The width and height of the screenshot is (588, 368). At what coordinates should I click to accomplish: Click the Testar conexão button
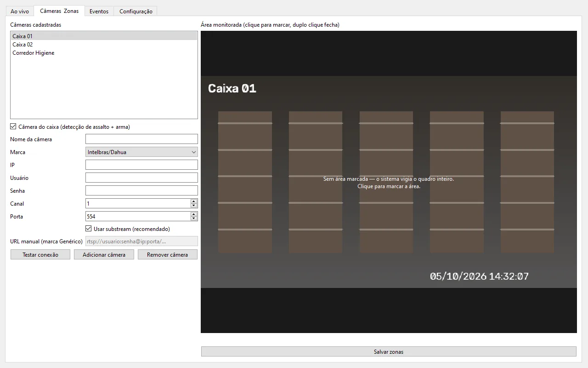40,254
